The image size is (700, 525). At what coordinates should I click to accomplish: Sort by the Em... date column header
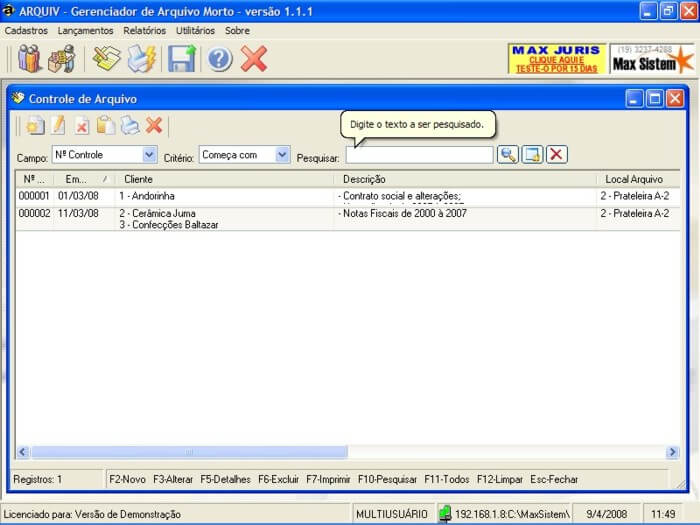click(x=84, y=179)
